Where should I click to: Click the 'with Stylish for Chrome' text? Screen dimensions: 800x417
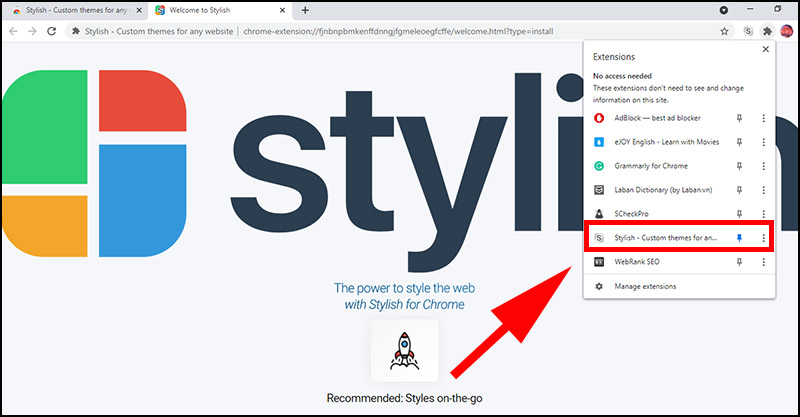point(405,305)
